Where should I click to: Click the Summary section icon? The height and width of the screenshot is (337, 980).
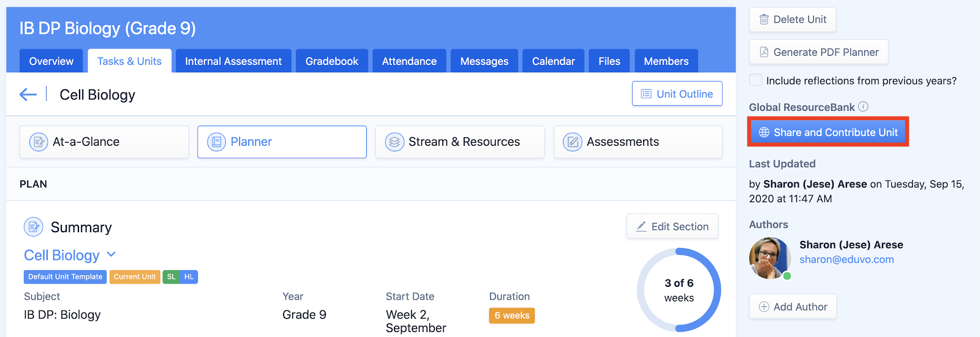(x=34, y=227)
